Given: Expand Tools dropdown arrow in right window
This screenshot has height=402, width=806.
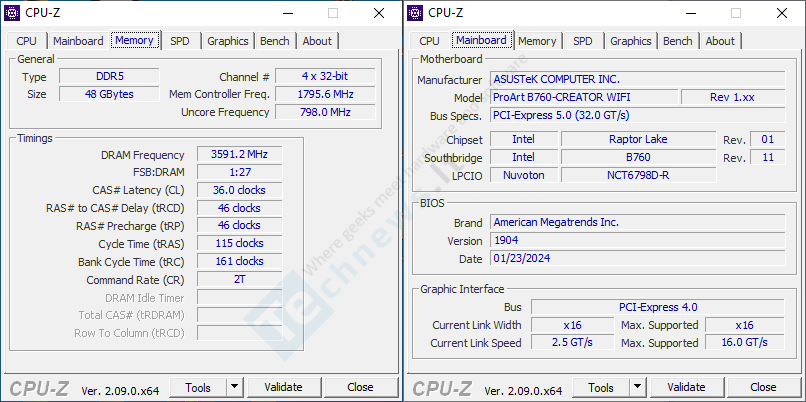Looking at the screenshot, I should point(637,387).
